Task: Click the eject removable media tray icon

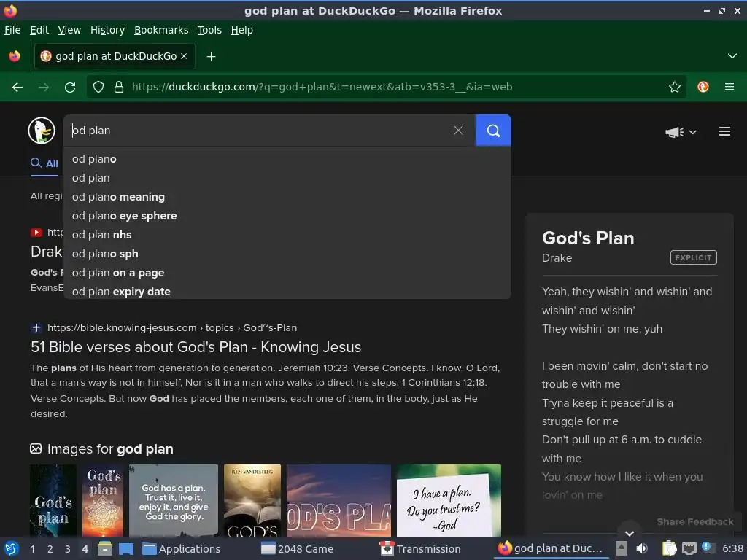Action: 622,549
